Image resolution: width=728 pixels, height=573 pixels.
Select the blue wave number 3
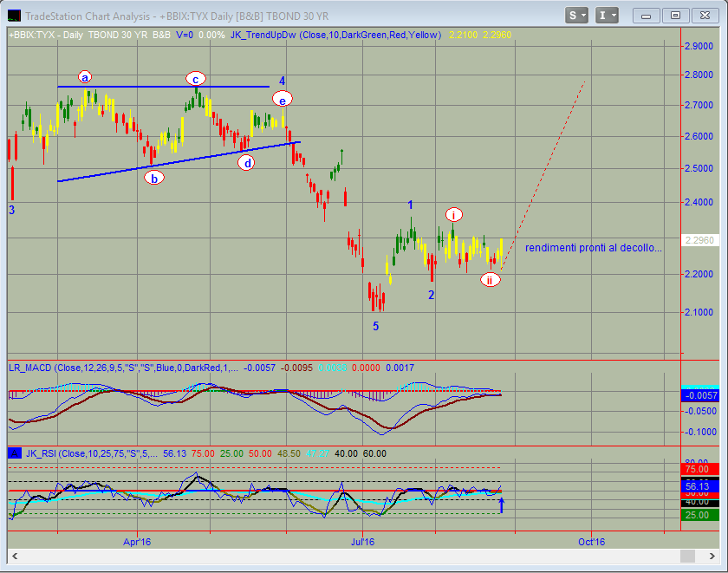point(12,211)
